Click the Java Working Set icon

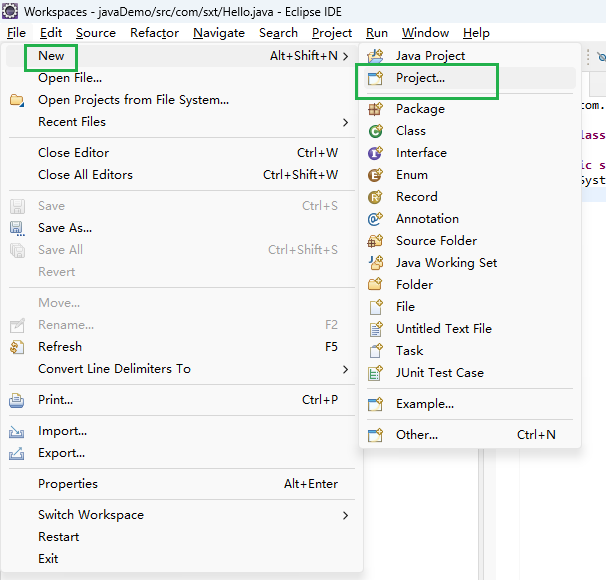tap(375, 263)
